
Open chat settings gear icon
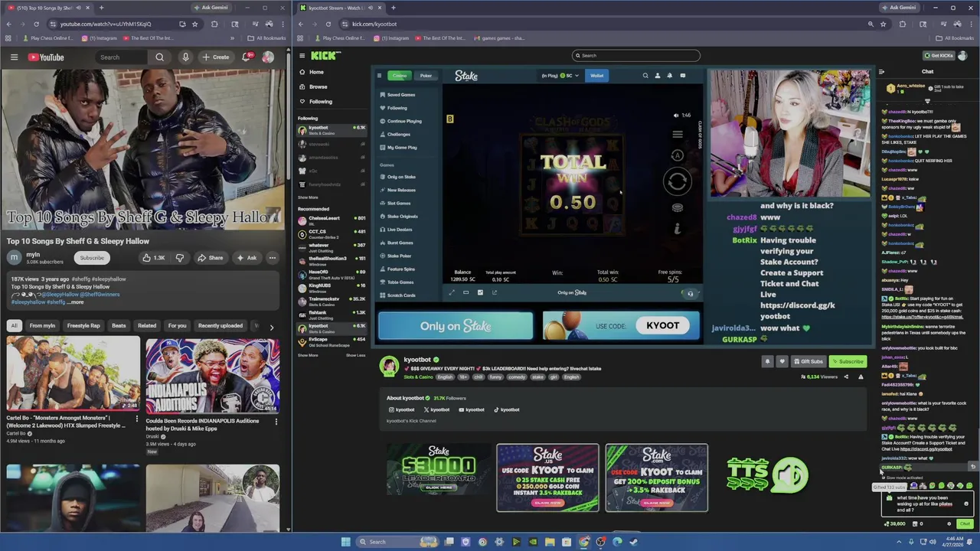pyautogui.click(x=949, y=524)
